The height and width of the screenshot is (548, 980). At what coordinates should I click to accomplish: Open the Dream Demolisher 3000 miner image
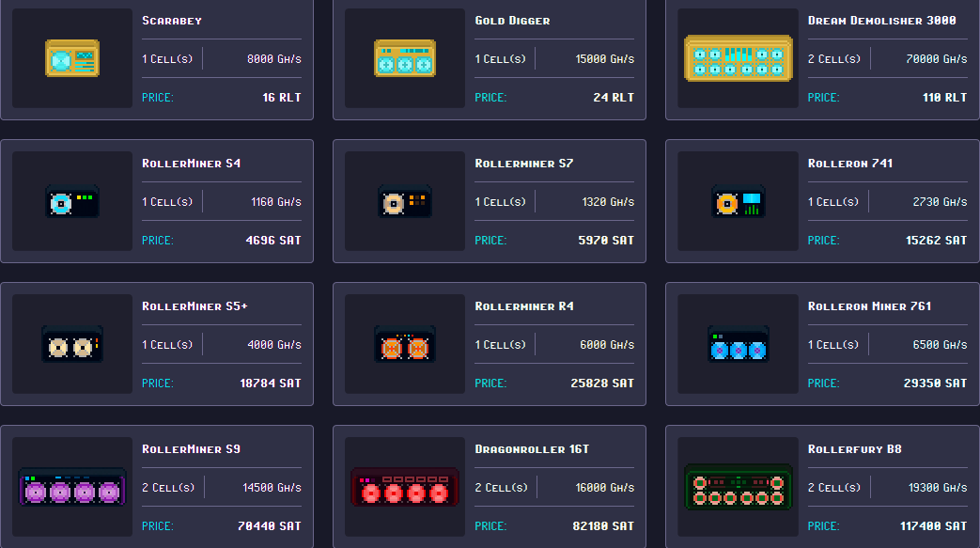(739, 58)
